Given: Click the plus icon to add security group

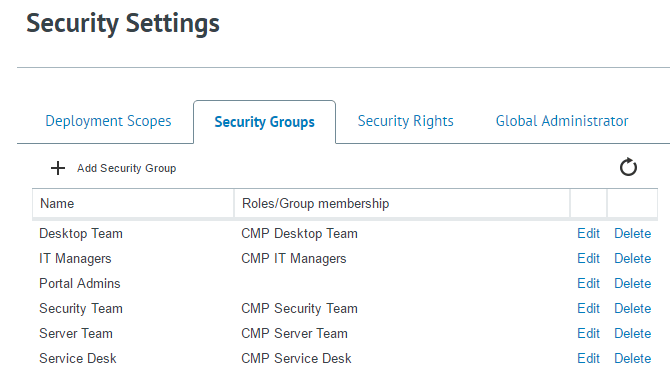Looking at the screenshot, I should (58, 168).
